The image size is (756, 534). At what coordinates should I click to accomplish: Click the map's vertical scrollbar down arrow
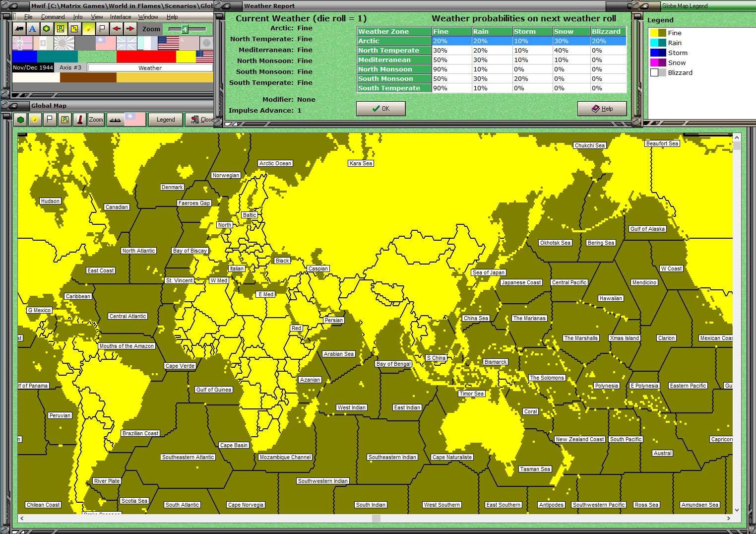click(737, 510)
